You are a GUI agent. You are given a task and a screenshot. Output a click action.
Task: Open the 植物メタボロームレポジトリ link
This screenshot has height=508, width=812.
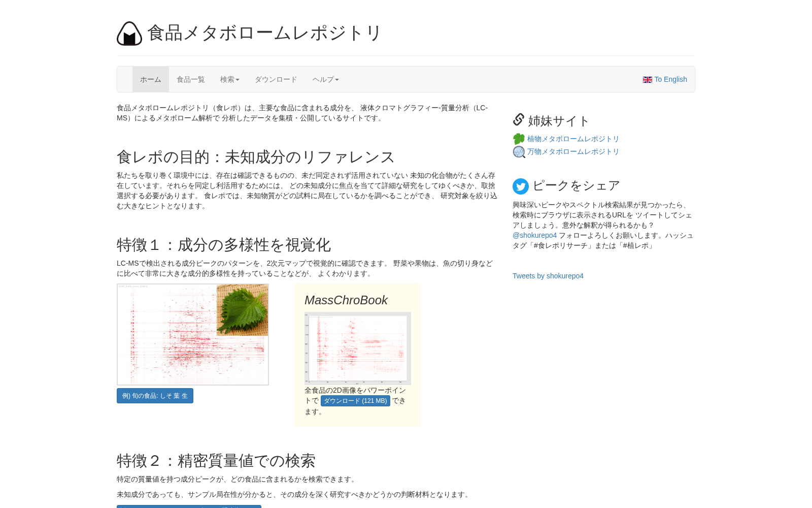coord(573,139)
